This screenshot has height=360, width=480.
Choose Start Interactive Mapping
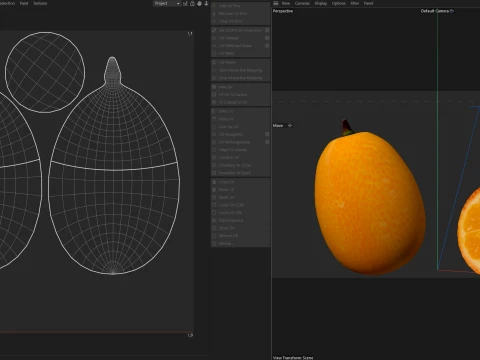pyautogui.click(x=240, y=70)
